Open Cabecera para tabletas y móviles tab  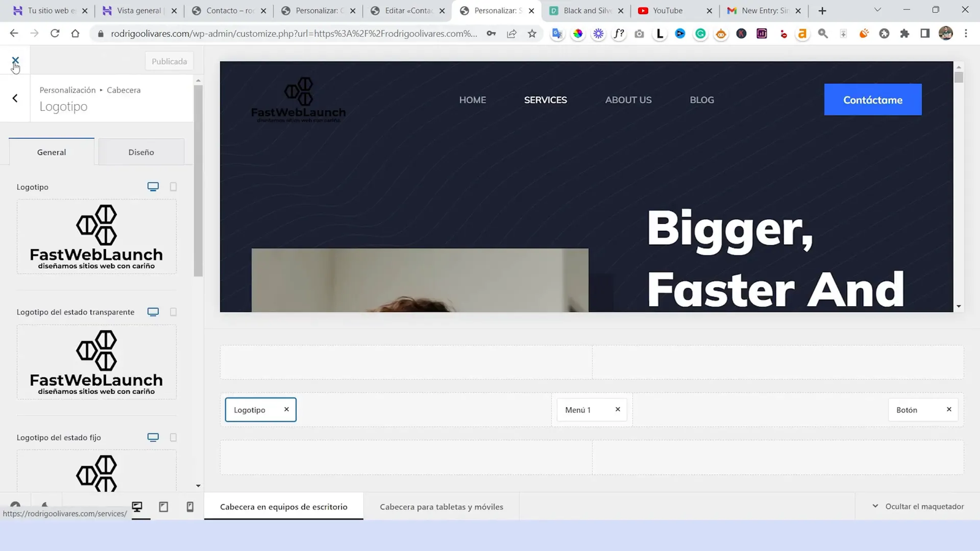pyautogui.click(x=441, y=506)
